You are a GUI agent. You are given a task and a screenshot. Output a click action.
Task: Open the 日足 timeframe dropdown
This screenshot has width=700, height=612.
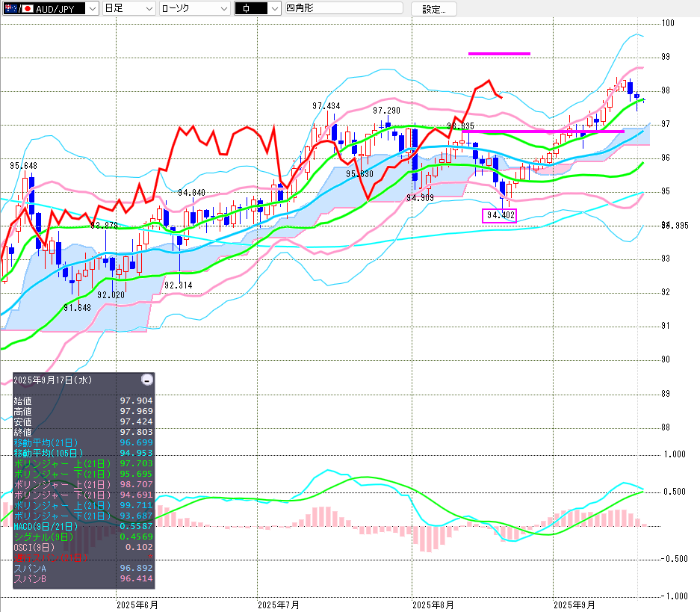click(128, 8)
